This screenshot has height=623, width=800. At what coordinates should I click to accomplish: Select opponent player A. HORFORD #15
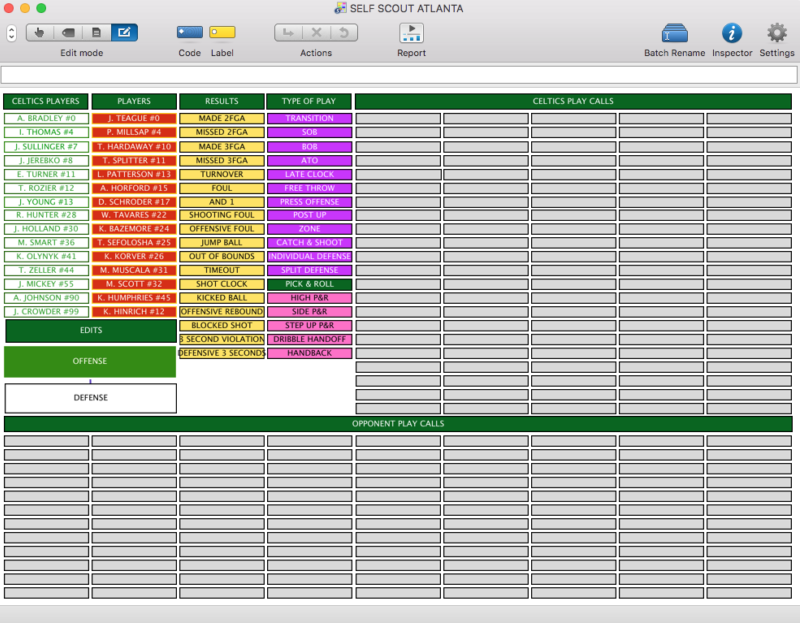134,188
